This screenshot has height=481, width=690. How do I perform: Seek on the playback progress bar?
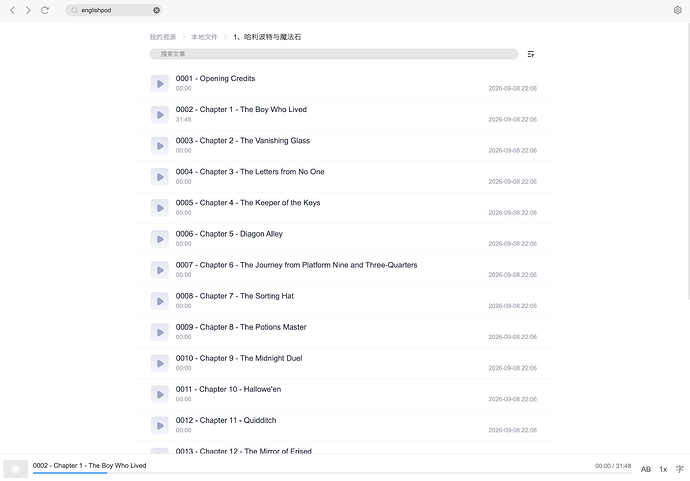332,473
